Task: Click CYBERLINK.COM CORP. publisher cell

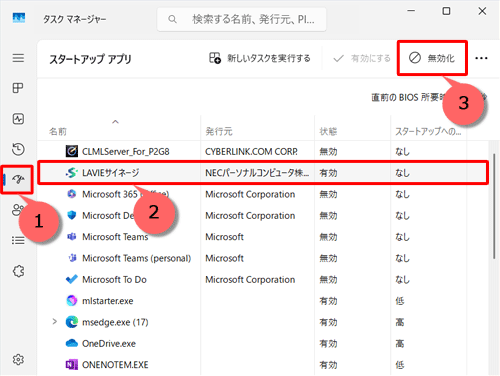Action: pos(252,152)
